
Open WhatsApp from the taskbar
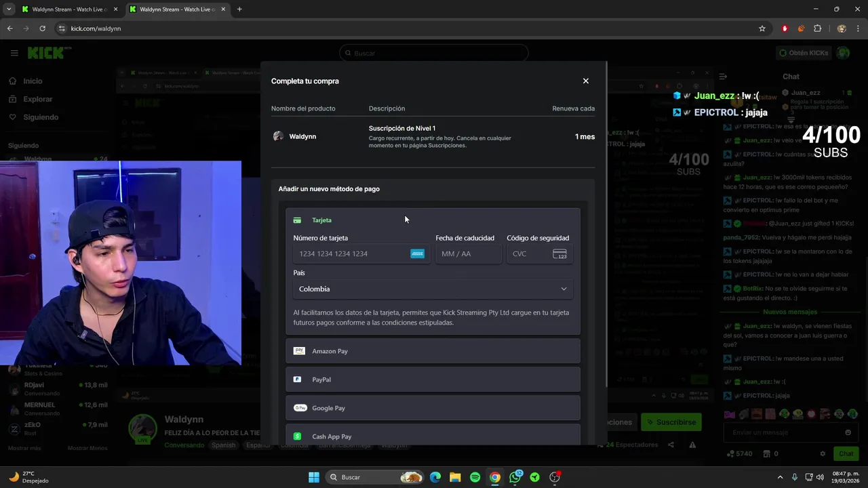point(515,477)
